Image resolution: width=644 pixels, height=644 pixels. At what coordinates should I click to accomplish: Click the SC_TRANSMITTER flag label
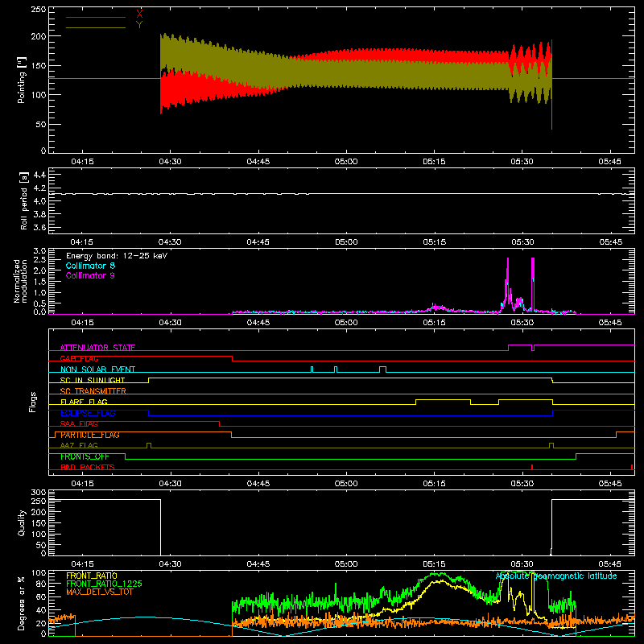tap(93, 391)
